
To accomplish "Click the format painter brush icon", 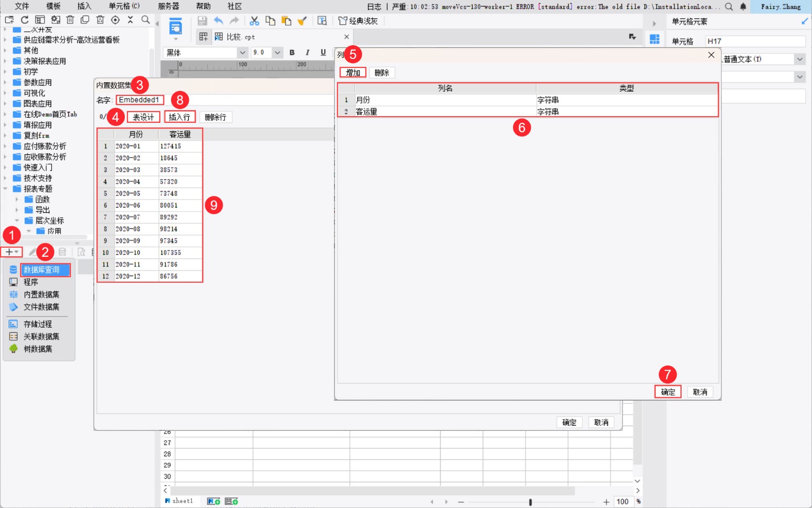I will click(x=302, y=21).
